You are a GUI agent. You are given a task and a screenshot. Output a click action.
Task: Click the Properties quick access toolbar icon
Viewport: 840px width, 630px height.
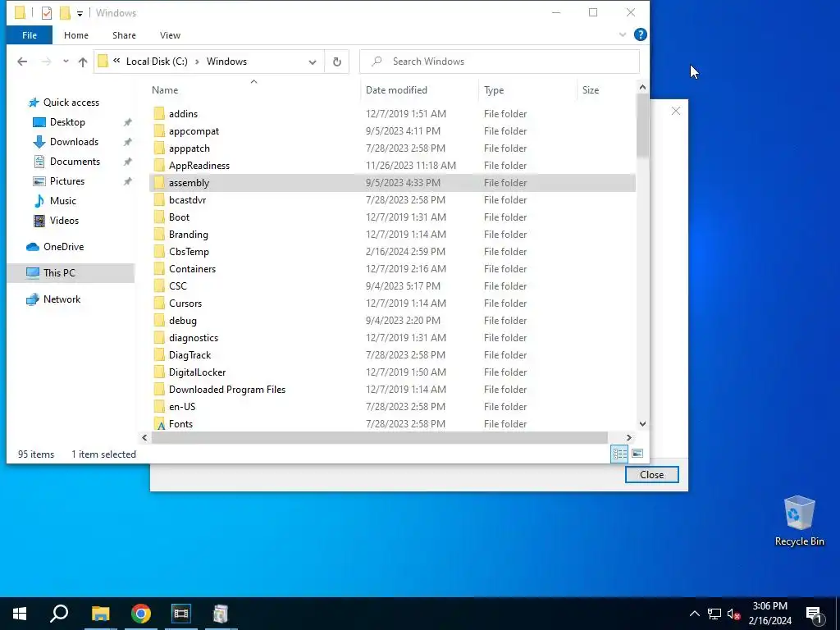click(47, 13)
